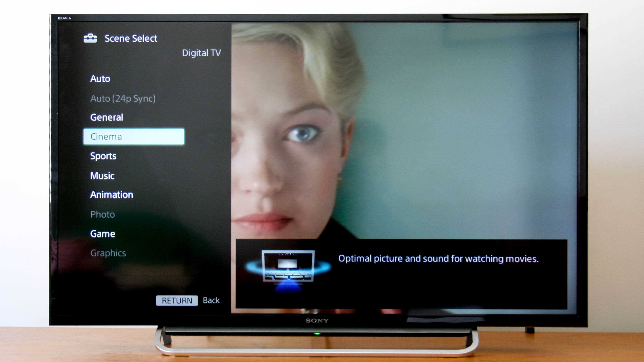Select the Game scene mode
The width and height of the screenshot is (644, 362).
(102, 233)
